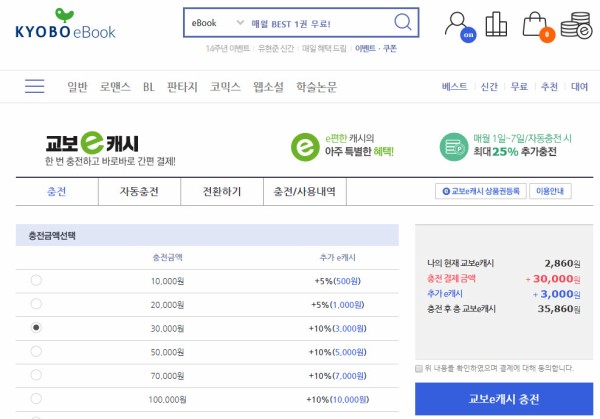This screenshot has width=600, height=419.
Task: Select the 20,000원 charge option
Action: (36, 304)
